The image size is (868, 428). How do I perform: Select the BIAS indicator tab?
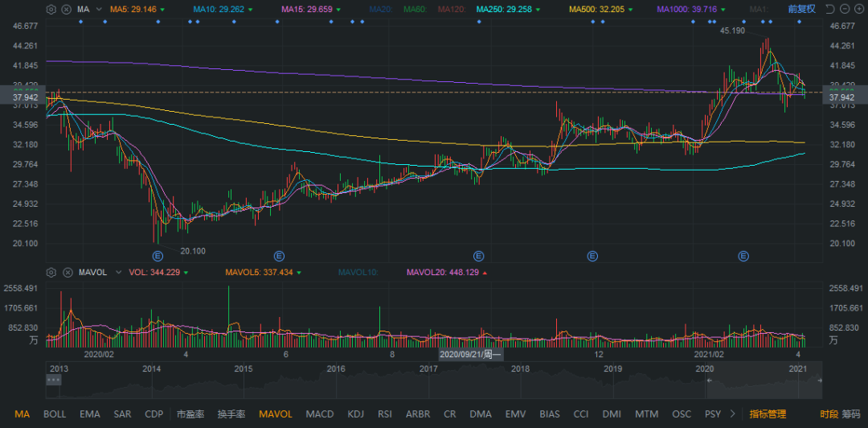550,414
